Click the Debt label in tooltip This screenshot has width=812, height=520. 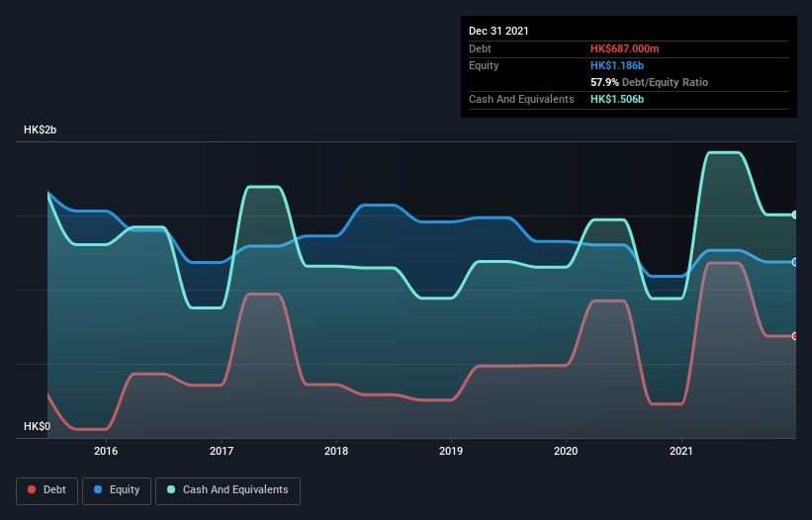(x=480, y=48)
